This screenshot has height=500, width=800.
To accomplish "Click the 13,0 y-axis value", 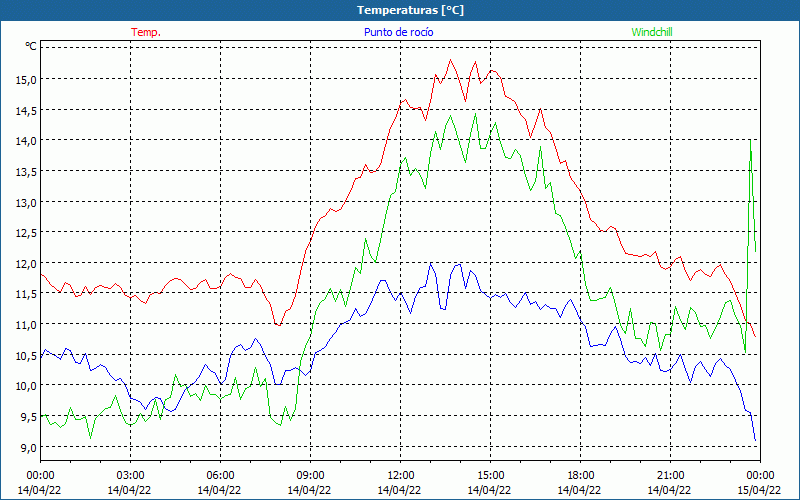I will pos(28,202).
